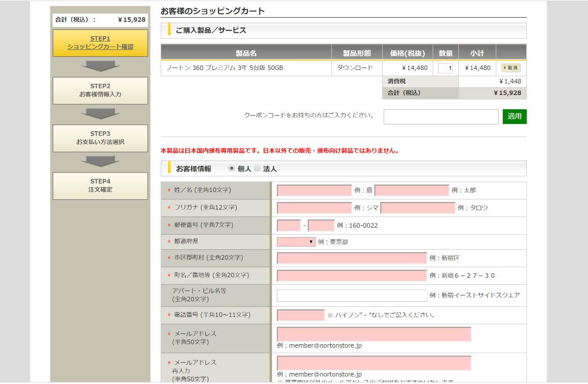
Task: Select the 個人 radio button
Action: click(x=232, y=168)
